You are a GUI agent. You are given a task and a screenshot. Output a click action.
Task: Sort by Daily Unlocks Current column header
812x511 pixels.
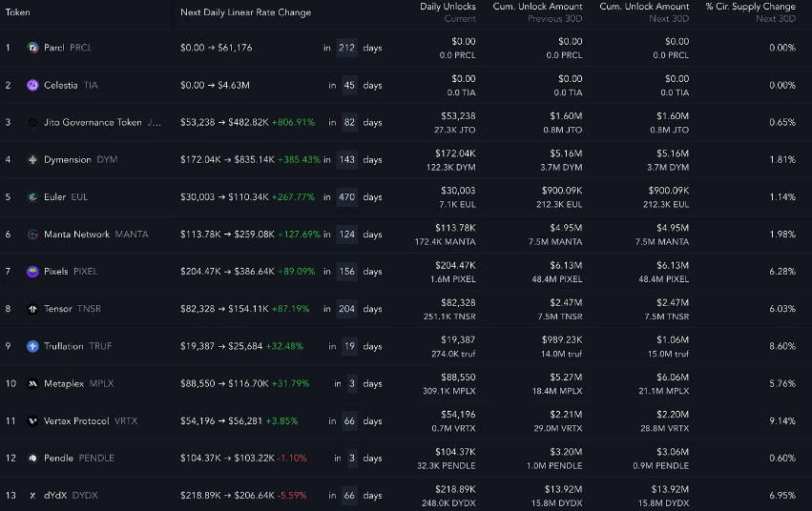[x=448, y=12]
